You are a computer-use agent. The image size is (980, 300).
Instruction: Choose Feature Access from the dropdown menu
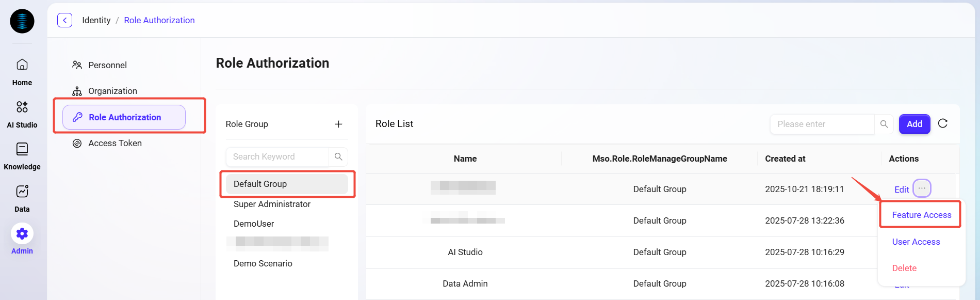(921, 215)
